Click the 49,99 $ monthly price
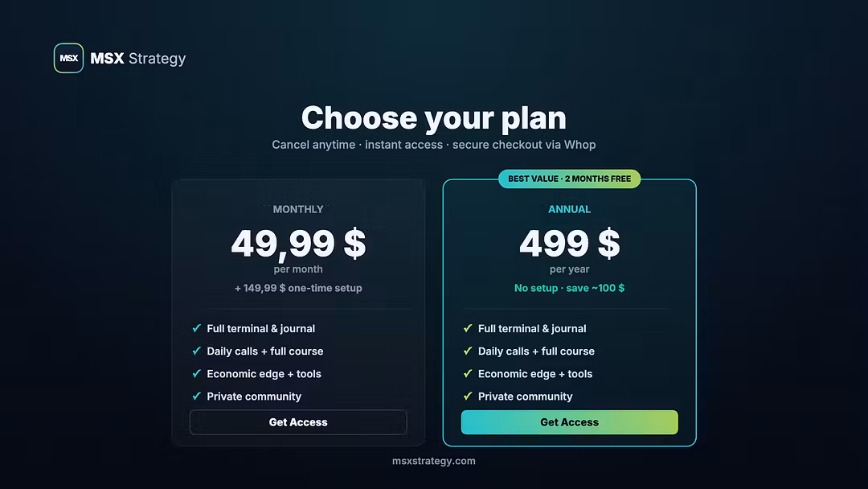The image size is (868, 489). [298, 244]
